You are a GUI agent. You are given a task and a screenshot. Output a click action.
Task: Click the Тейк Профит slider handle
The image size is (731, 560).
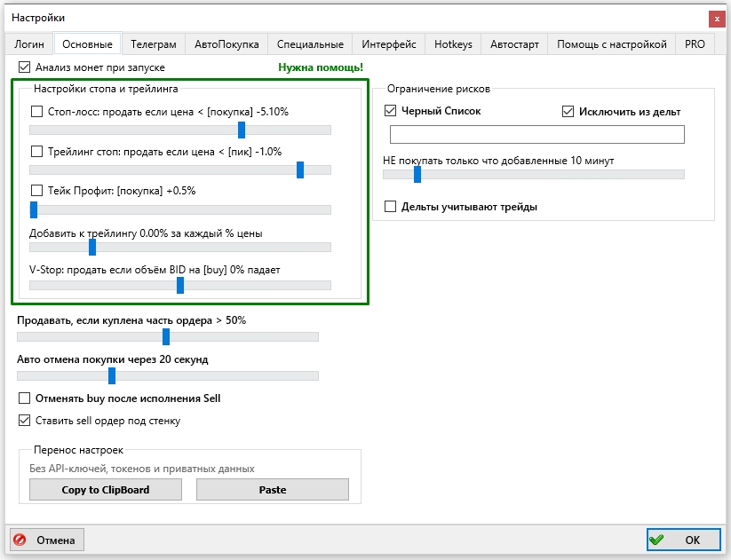pos(34,209)
